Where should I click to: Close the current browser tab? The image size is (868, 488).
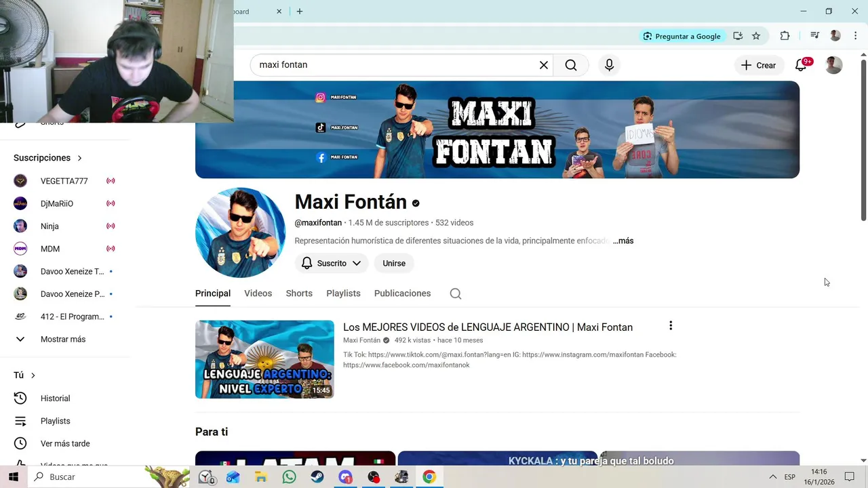tap(279, 12)
